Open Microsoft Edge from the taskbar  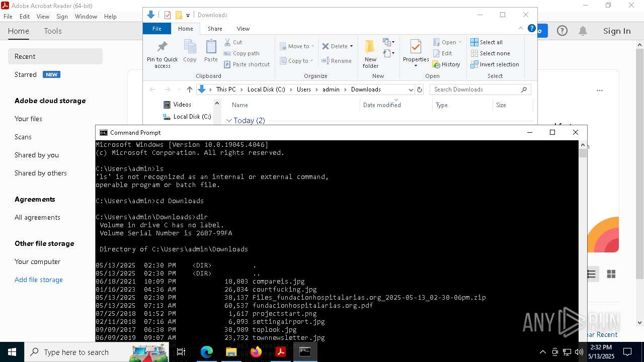coord(207,352)
